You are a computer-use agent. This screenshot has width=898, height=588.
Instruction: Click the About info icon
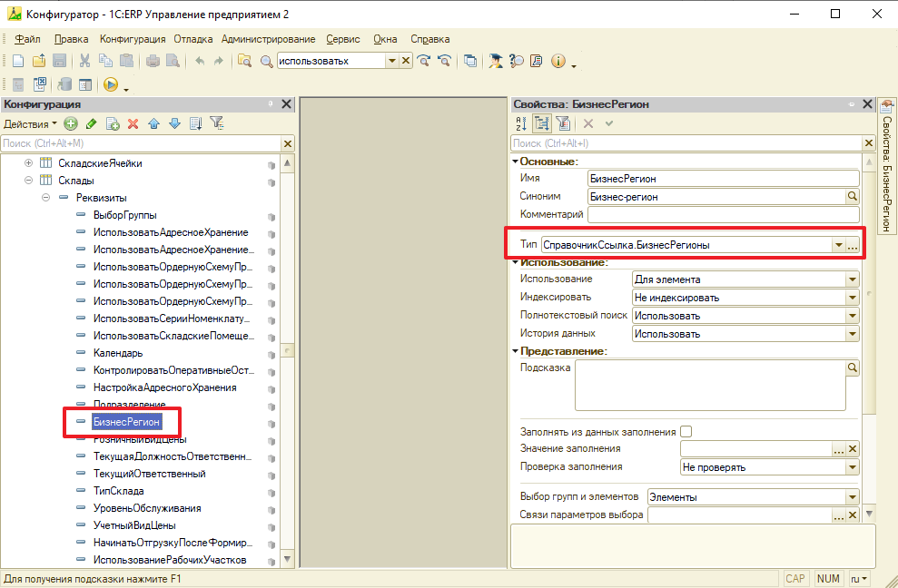(x=558, y=61)
